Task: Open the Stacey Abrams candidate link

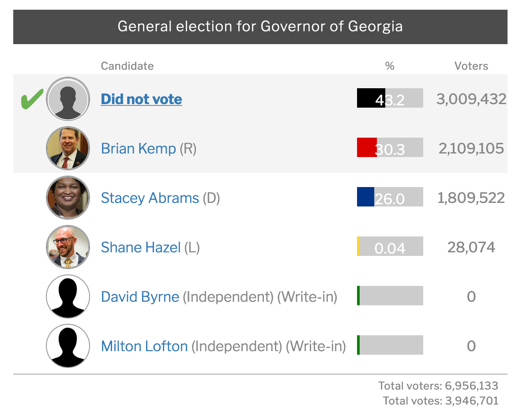Action: click(x=150, y=198)
